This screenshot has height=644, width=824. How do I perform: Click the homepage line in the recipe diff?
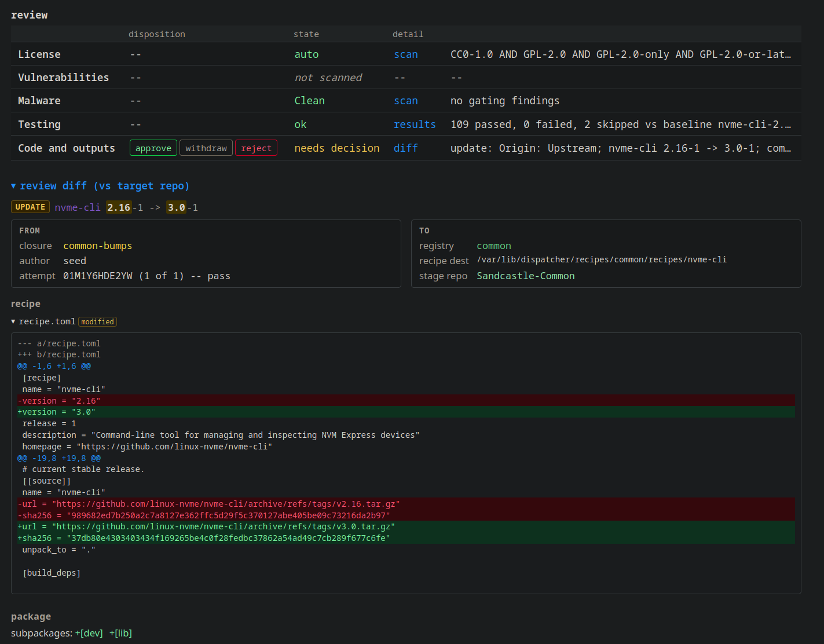pos(147,447)
